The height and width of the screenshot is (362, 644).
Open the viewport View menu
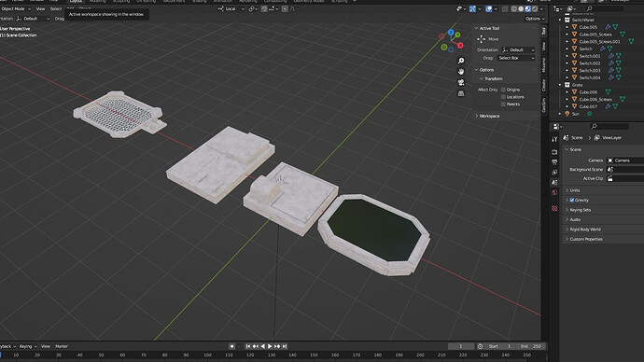pos(40,8)
